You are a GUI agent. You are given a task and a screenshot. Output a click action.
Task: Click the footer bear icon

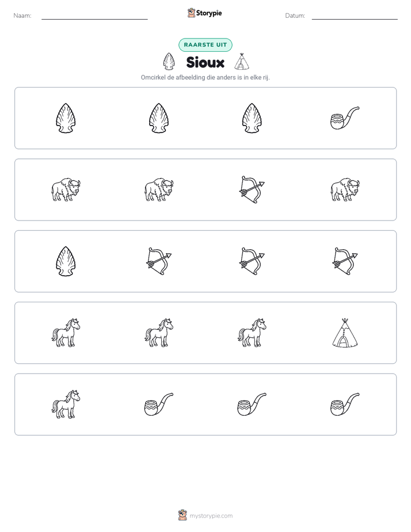[182, 515]
